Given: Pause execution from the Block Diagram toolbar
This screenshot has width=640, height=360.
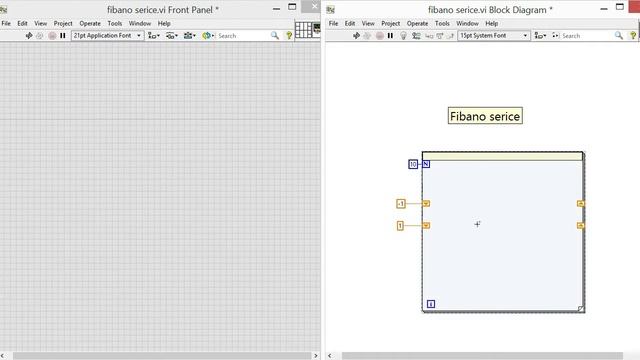Looking at the screenshot, I should tap(390, 36).
